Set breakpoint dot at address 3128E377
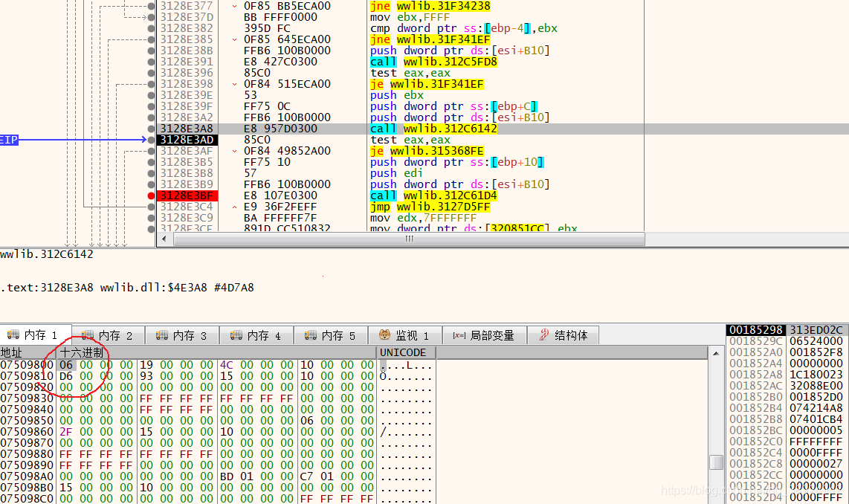The height and width of the screenshot is (504, 849). (x=151, y=6)
